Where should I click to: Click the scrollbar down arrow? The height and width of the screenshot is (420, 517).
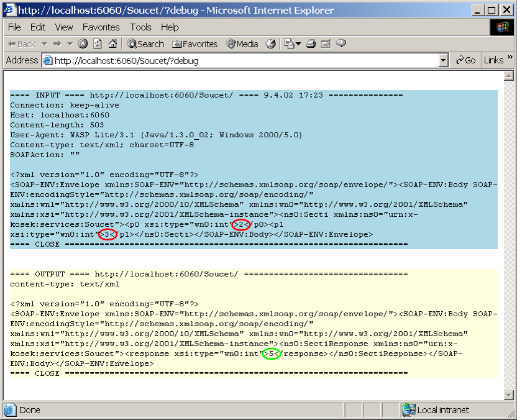point(509,395)
